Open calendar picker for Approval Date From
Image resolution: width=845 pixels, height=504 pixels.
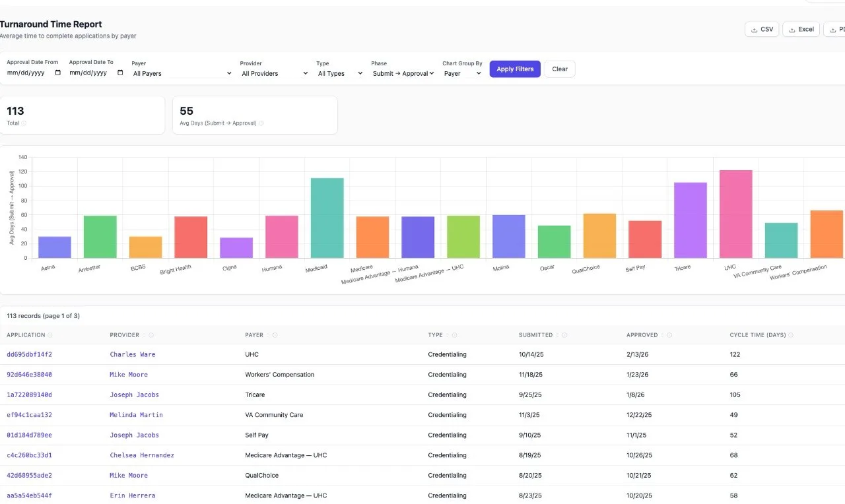click(58, 73)
